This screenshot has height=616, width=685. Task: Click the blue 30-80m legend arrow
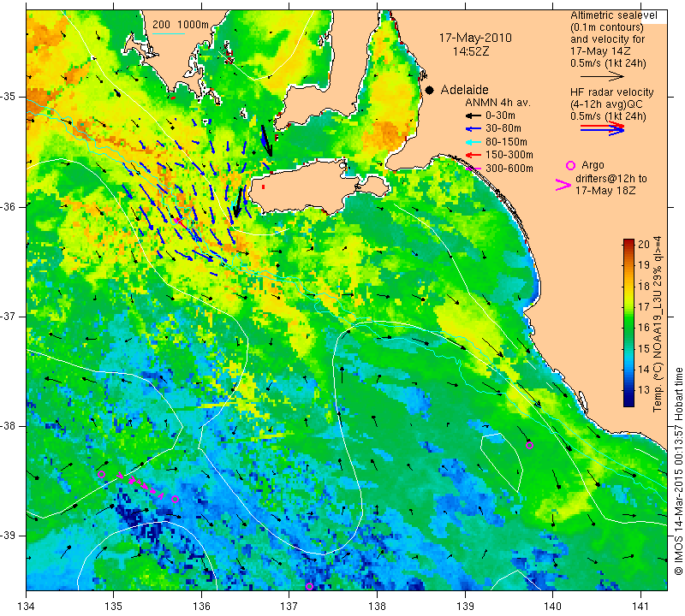(x=474, y=129)
